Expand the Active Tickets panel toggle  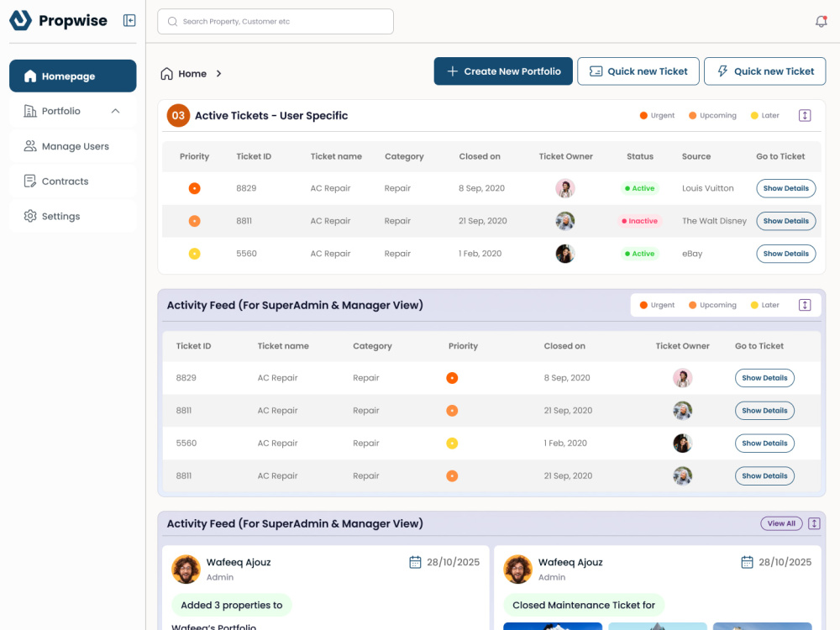[x=805, y=116]
